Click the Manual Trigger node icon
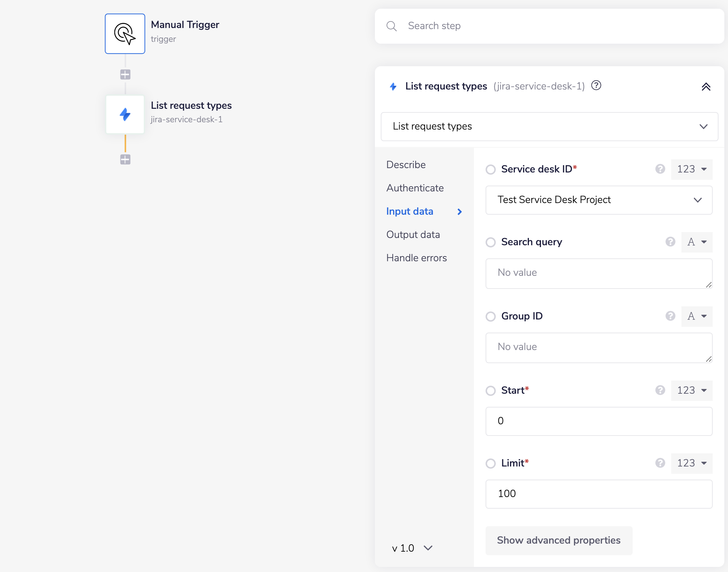This screenshot has height=572, width=728. click(125, 33)
